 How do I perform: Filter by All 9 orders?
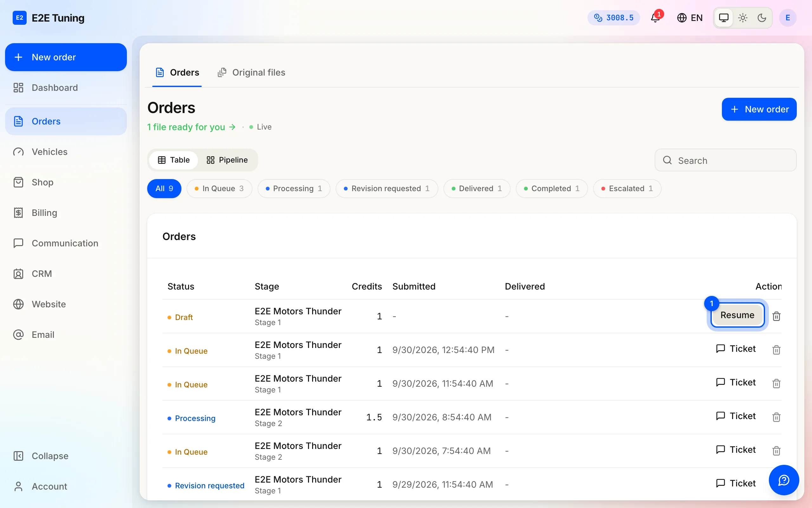point(164,189)
